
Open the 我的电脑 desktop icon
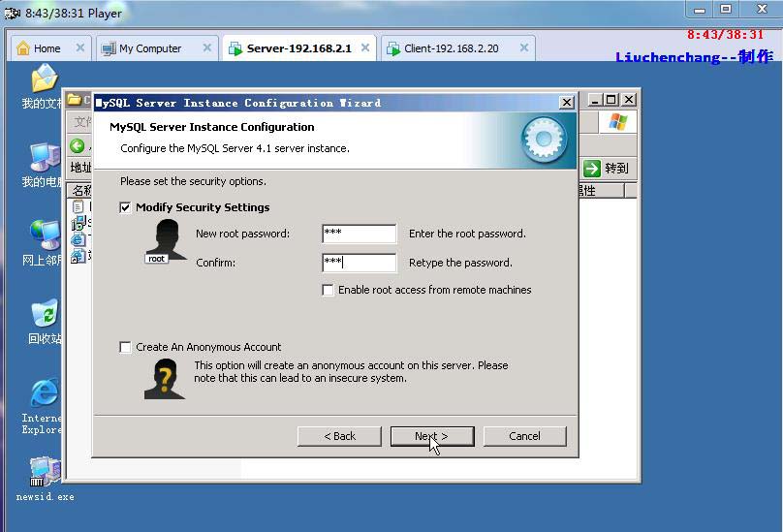[x=45, y=157]
